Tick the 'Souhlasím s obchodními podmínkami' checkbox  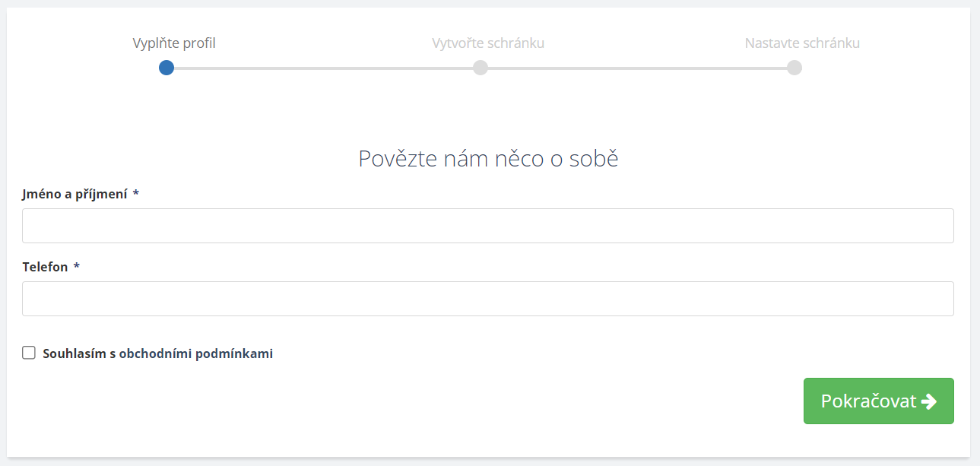click(x=29, y=353)
